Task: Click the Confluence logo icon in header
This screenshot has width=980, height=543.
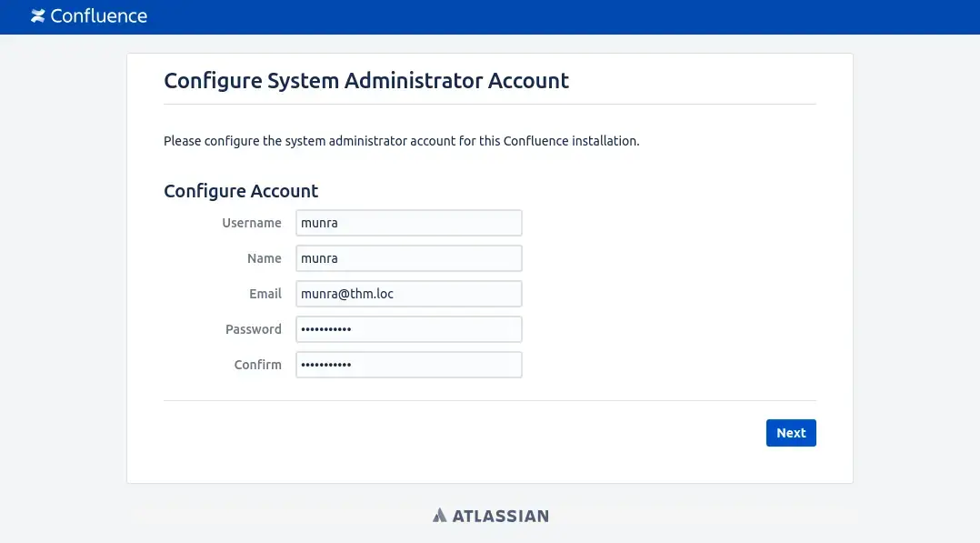Action: point(38,16)
